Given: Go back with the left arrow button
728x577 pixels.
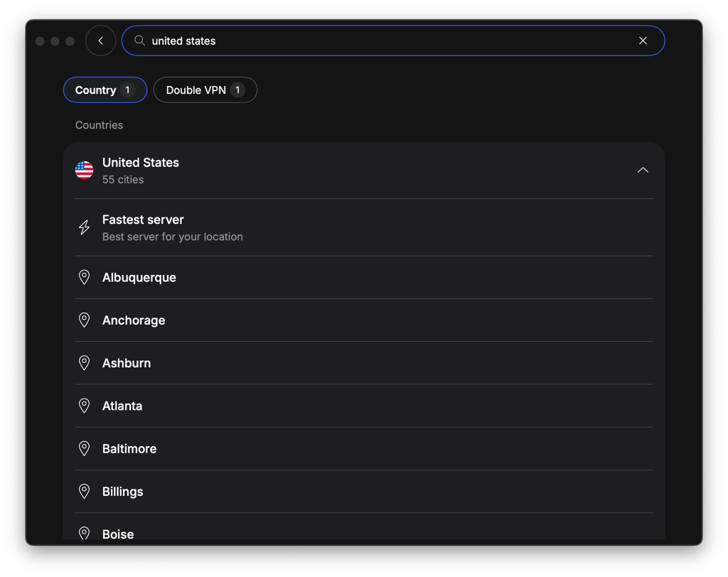Looking at the screenshot, I should coord(101,41).
